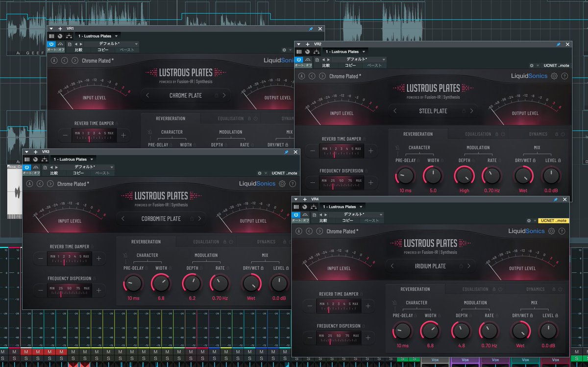
Task: Bypass VR2 plugin with power button
Action: 299,59
